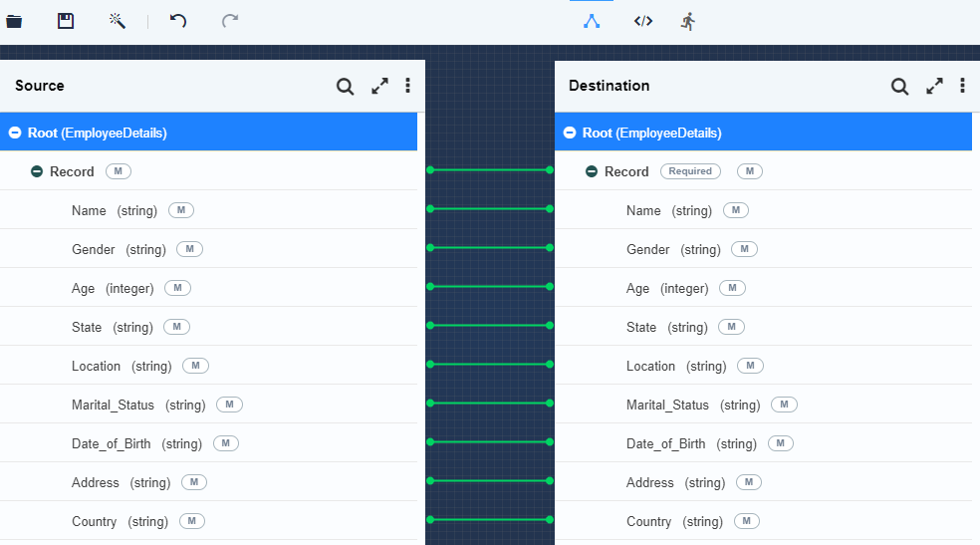This screenshot has height=545, width=980.
Task: Click the magic wand auto-map icon
Action: [x=117, y=21]
